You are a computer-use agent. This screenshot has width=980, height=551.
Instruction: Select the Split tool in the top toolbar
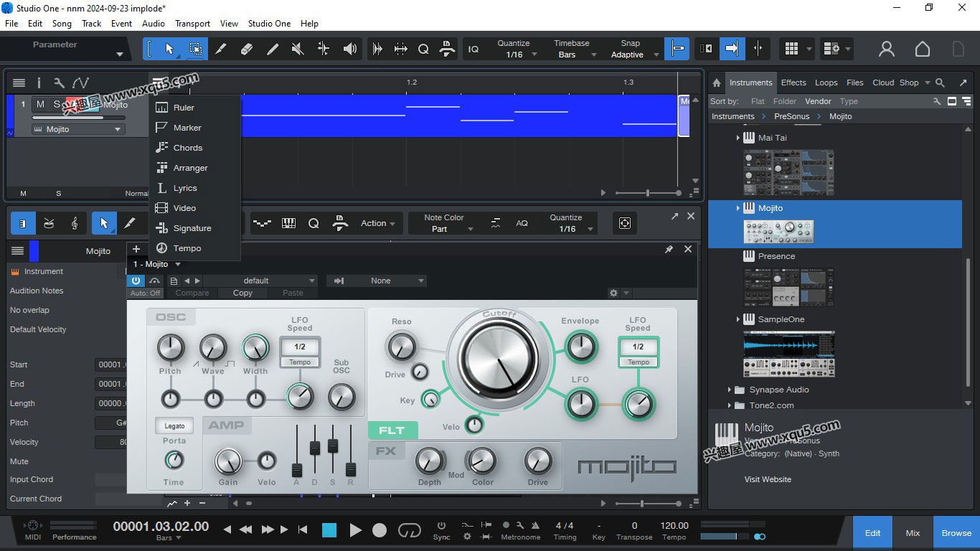221,49
